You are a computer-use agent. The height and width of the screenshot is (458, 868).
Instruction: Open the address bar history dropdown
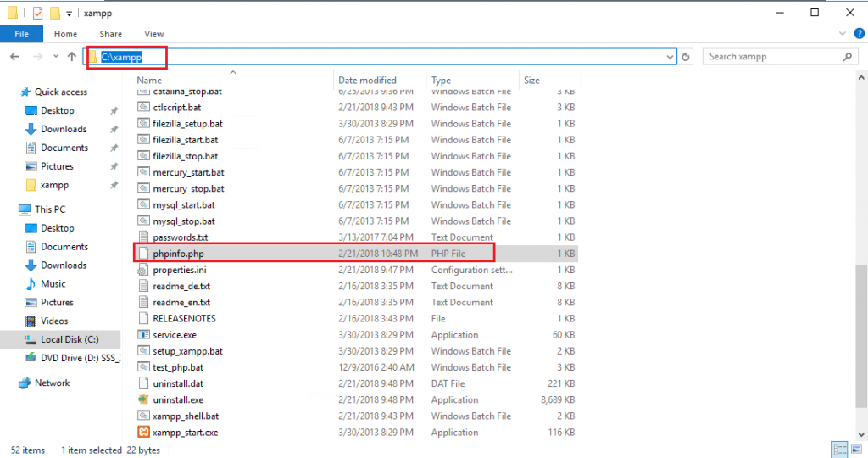pyautogui.click(x=670, y=57)
